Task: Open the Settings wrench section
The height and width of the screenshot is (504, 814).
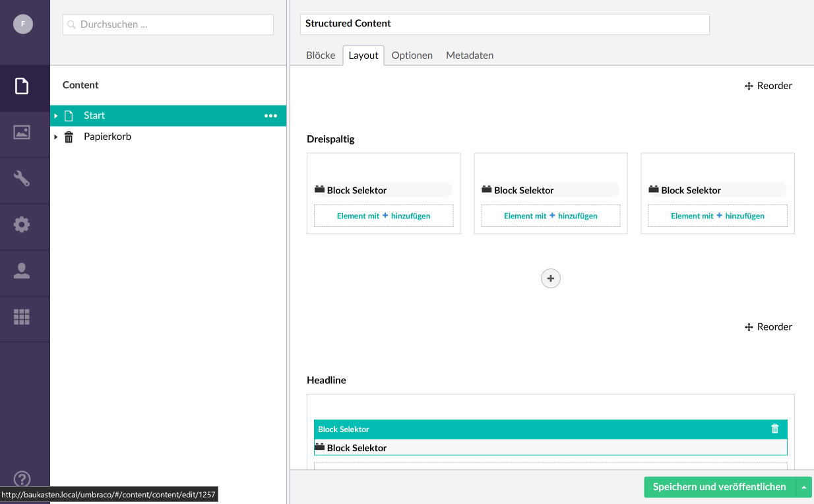Action: [x=22, y=179]
